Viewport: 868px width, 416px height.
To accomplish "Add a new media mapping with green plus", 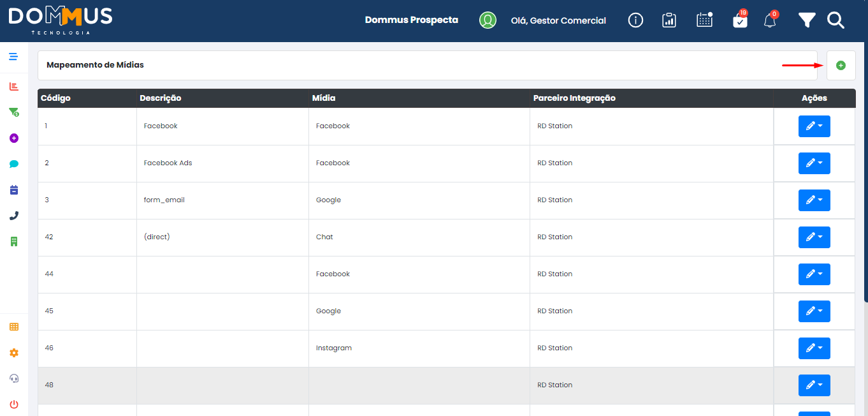I will pos(841,65).
